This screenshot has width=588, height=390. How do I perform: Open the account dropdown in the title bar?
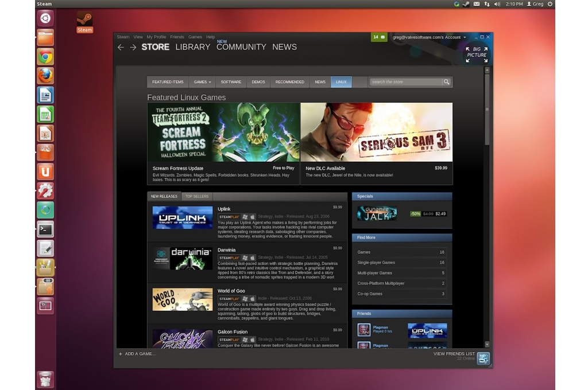click(428, 37)
